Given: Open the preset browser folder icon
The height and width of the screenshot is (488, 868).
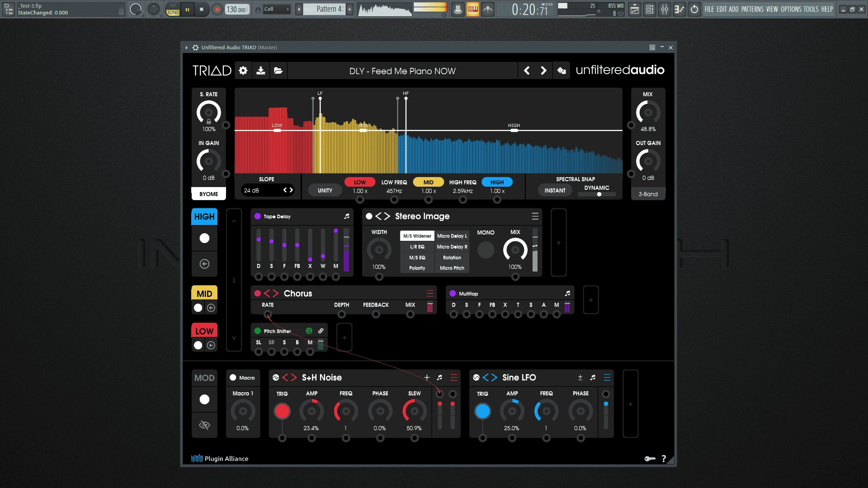Looking at the screenshot, I should point(278,70).
